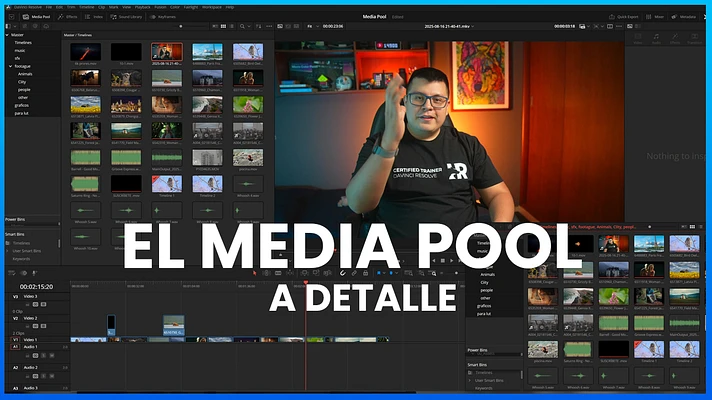This screenshot has height=400, width=712.
Task: Select the clip on Video 2 with bear thumbnail
Action: pyautogui.click(x=174, y=326)
